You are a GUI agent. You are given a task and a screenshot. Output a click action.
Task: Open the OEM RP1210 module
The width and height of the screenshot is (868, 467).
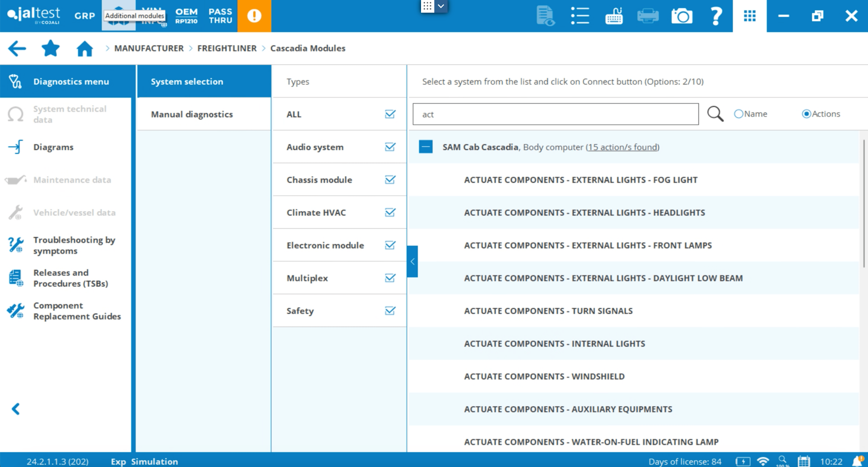[x=186, y=16]
